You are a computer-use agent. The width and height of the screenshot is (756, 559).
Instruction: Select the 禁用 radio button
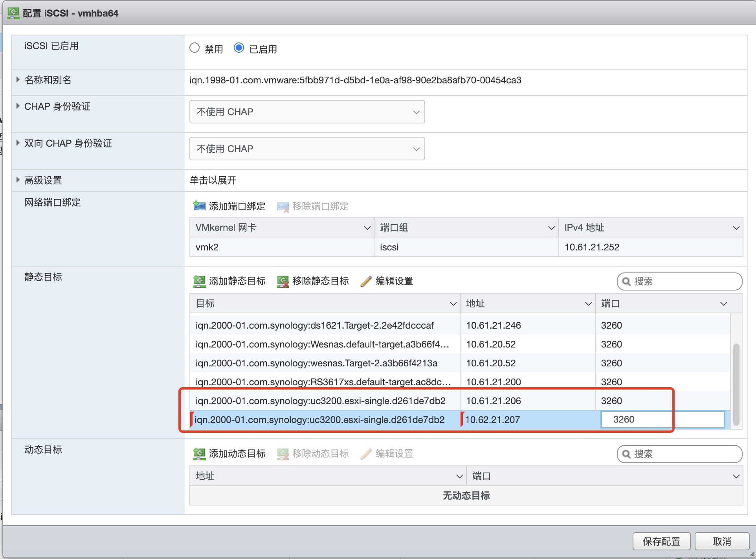(x=195, y=48)
